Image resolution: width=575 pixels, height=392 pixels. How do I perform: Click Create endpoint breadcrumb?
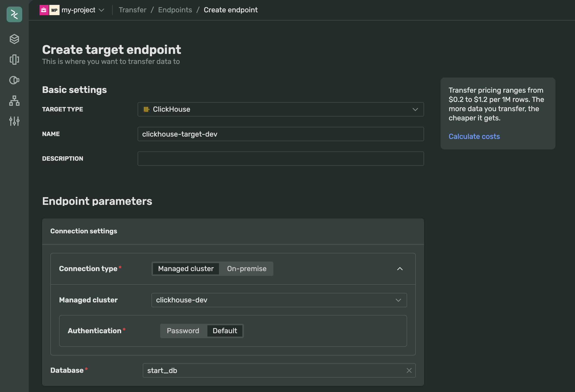[x=231, y=10]
